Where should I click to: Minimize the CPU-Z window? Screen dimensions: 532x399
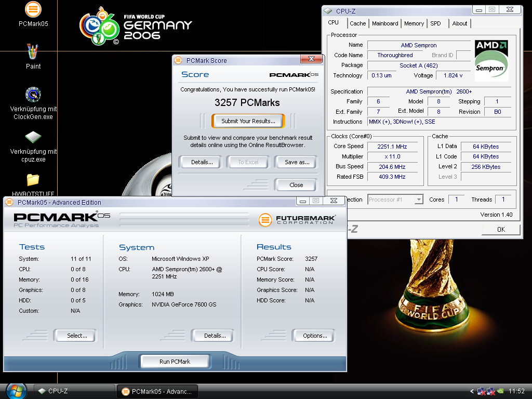(478, 10)
